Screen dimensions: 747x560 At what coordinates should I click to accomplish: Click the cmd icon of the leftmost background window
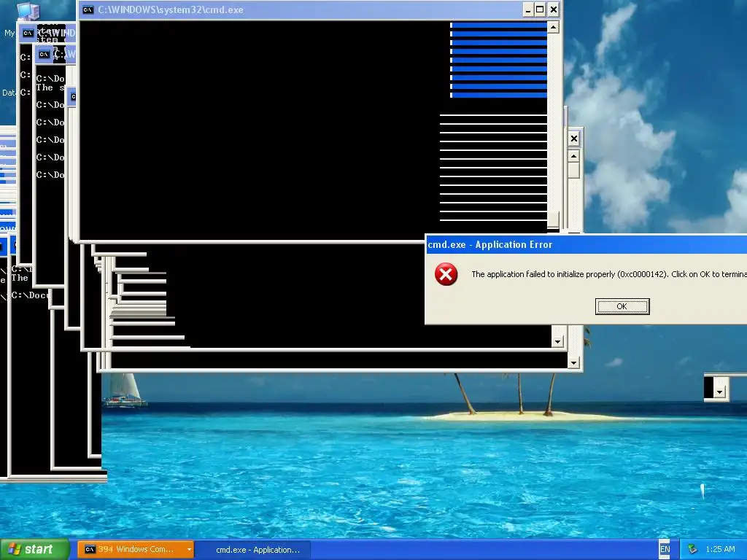point(28,34)
